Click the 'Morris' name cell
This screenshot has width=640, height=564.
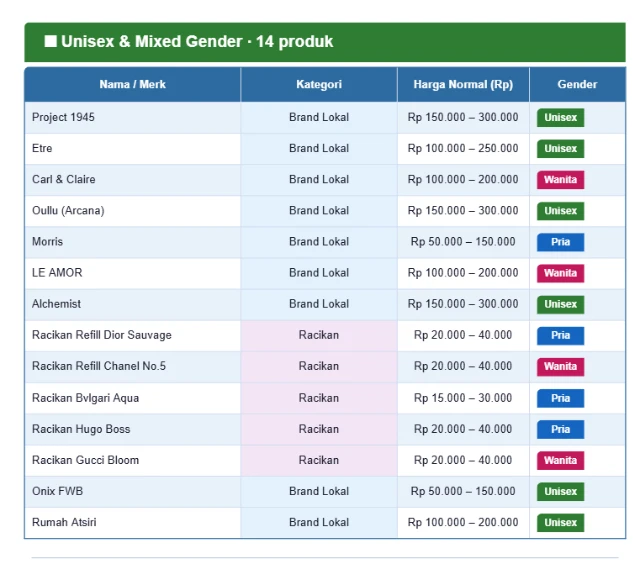pyautogui.click(x=133, y=242)
